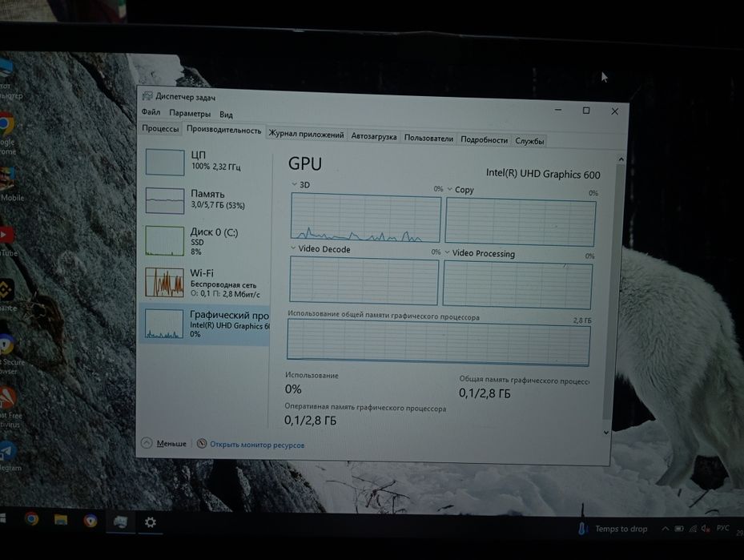Click the GPU heading text
This screenshot has height=560, width=744.
[305, 163]
